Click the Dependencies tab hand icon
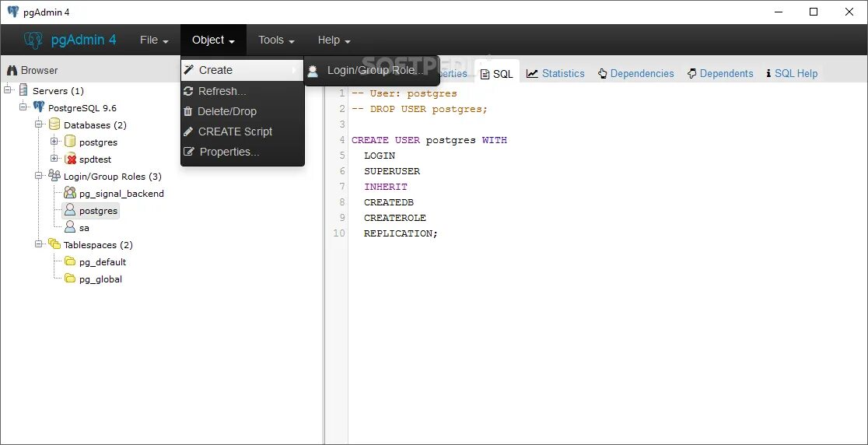Screen dimensions: 868x445 (x=602, y=73)
